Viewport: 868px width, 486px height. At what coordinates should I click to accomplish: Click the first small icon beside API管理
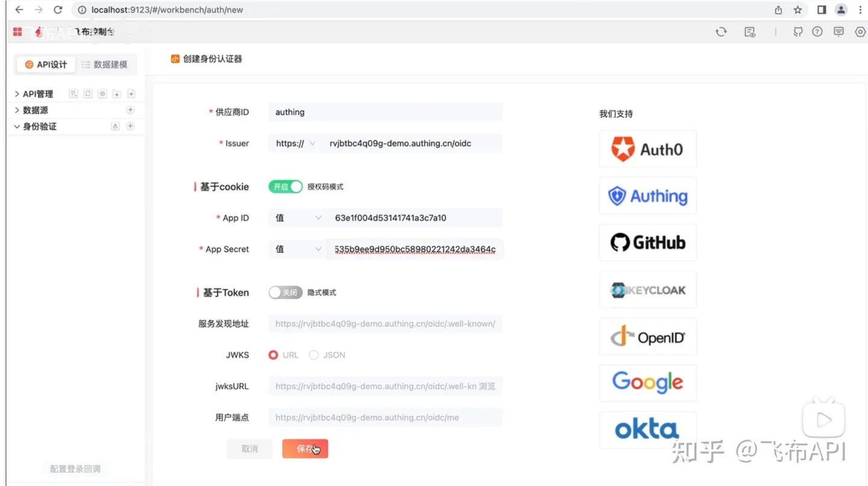(x=74, y=93)
